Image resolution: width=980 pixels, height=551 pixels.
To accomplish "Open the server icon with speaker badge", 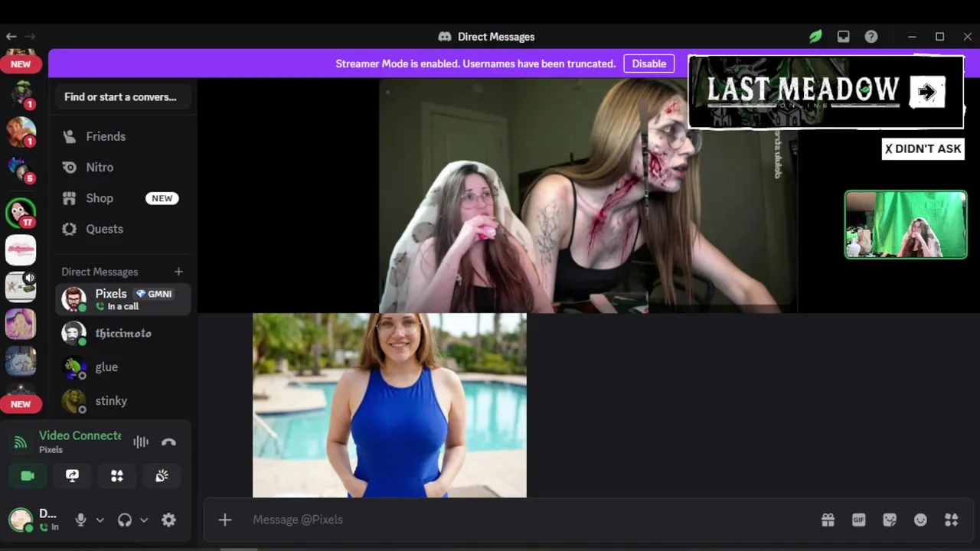I will [21, 286].
